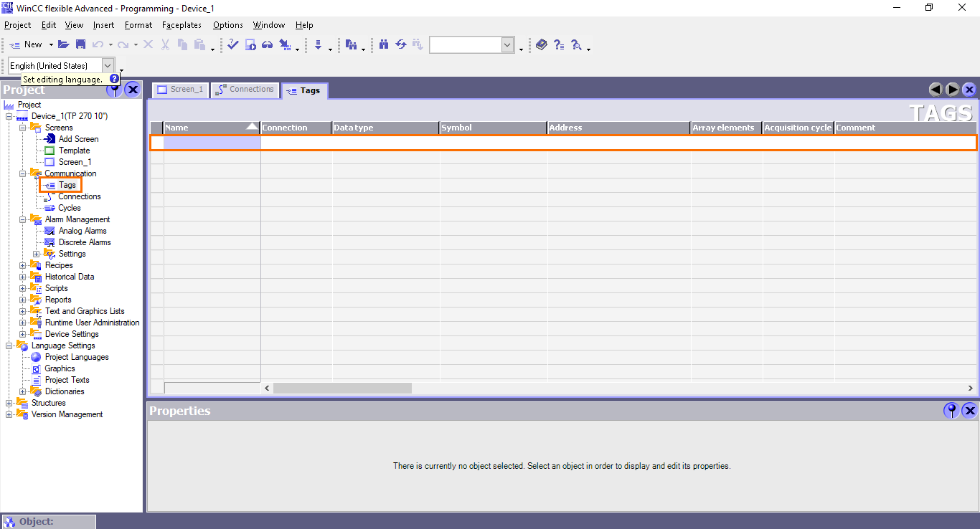Click the glasses icon in toolbar
Viewport: 980px width, 529px height.
(267, 44)
